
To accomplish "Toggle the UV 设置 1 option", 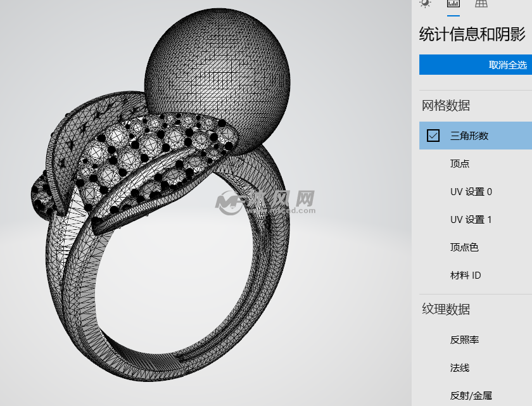I will (x=471, y=219).
